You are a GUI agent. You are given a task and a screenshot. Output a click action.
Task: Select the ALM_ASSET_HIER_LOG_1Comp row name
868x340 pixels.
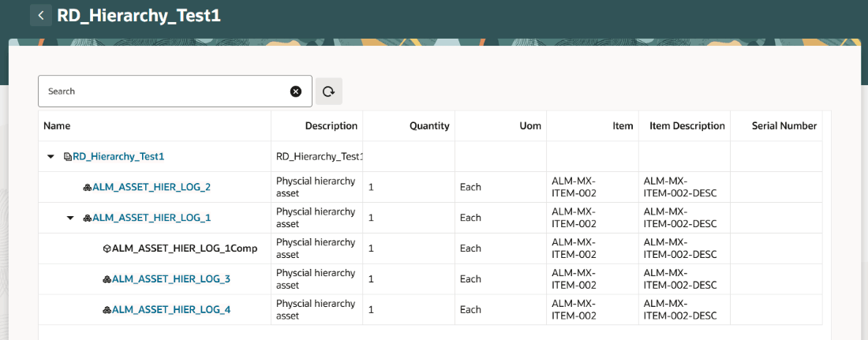(x=185, y=248)
